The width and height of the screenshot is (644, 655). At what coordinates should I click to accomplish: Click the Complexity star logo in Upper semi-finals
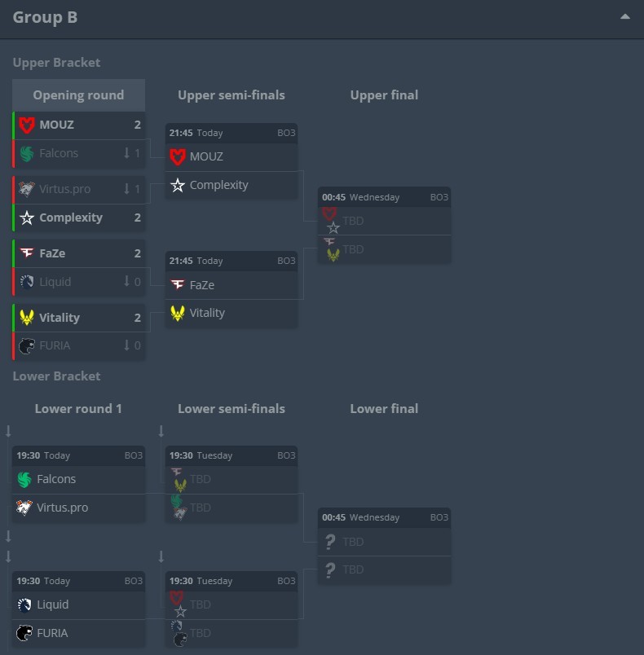point(177,185)
